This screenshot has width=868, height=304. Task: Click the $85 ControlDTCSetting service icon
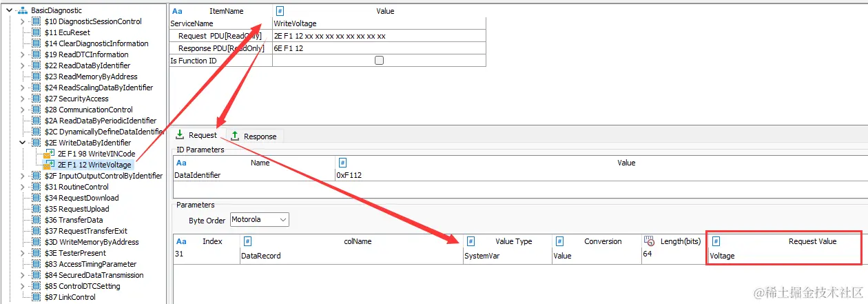coord(36,286)
